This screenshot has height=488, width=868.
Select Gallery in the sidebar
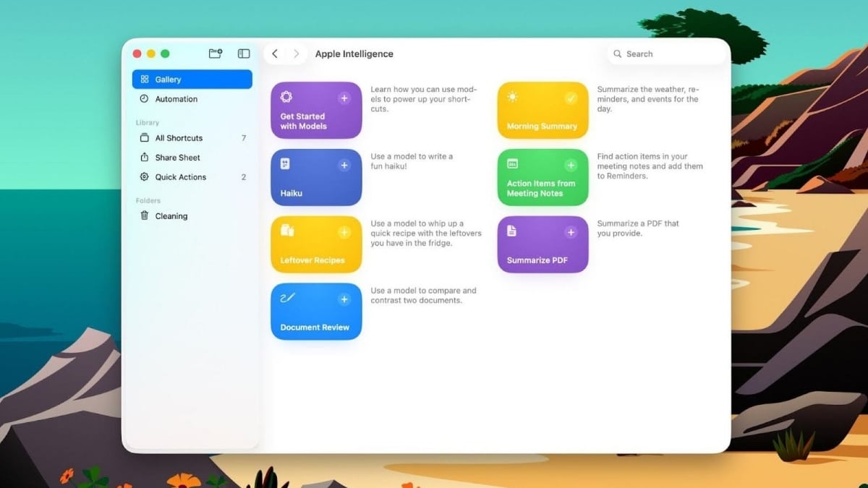pos(192,80)
